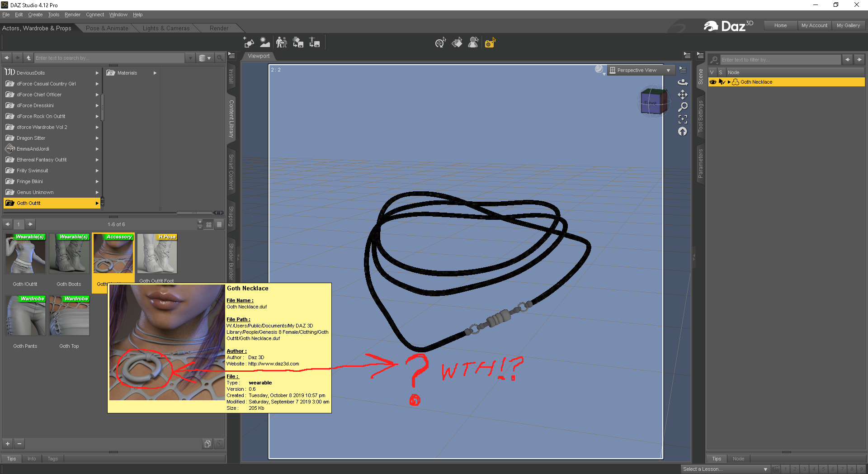This screenshot has width=868, height=474.
Task: Select the Goth Necklace node in Scene
Action: 787,82
